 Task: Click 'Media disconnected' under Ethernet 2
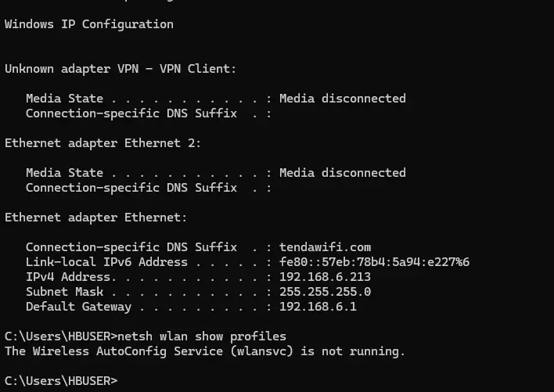[x=343, y=173]
